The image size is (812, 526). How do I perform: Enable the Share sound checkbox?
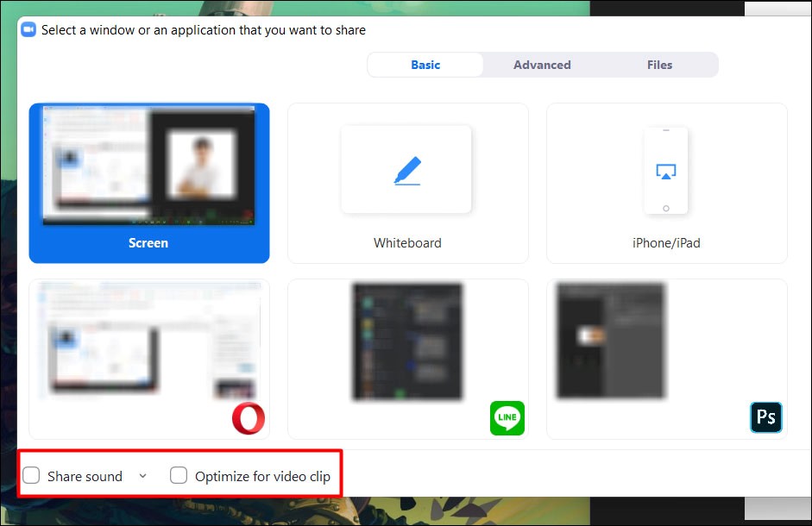click(32, 475)
